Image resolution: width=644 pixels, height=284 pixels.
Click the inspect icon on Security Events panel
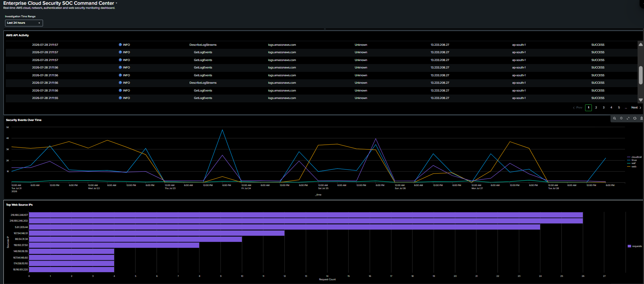(x=621, y=118)
